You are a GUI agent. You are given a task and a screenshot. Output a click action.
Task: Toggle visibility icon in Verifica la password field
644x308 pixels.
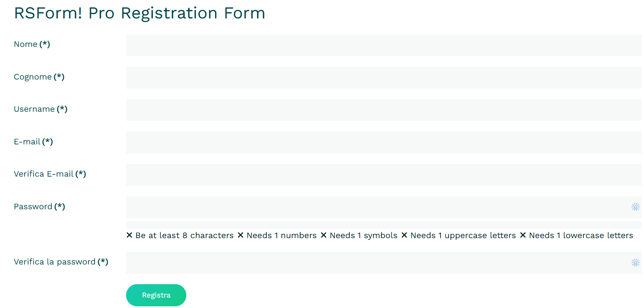tap(635, 262)
